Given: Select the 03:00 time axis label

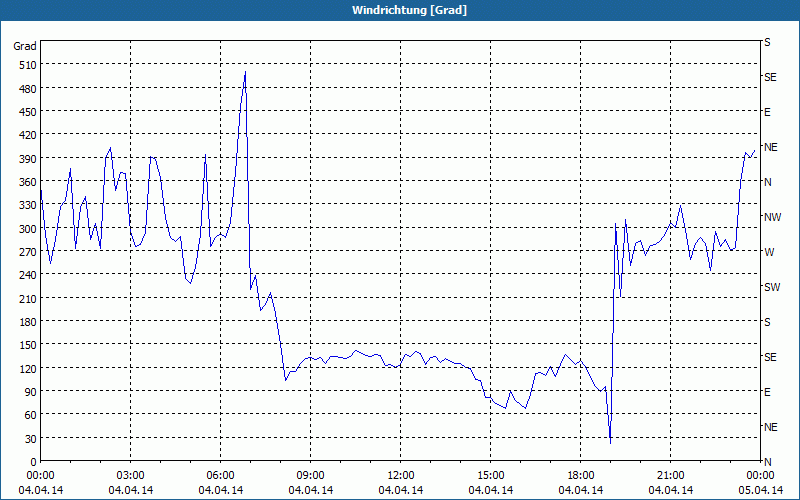Looking at the screenshot, I should pyautogui.click(x=131, y=476).
